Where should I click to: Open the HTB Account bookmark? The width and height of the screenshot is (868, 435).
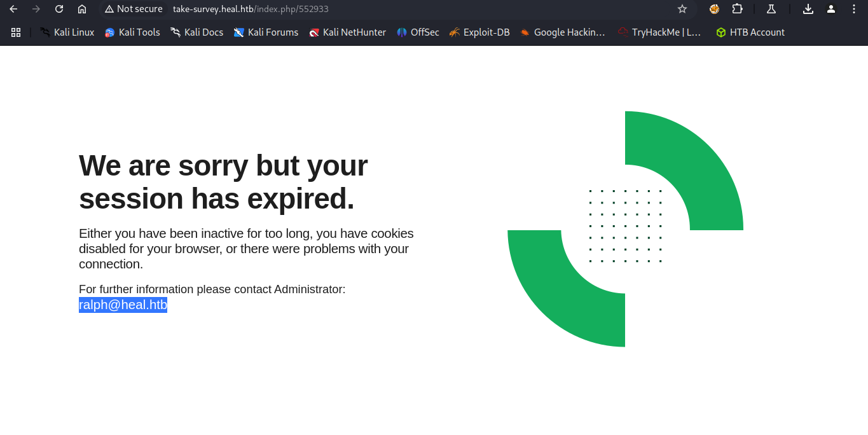pyautogui.click(x=750, y=32)
